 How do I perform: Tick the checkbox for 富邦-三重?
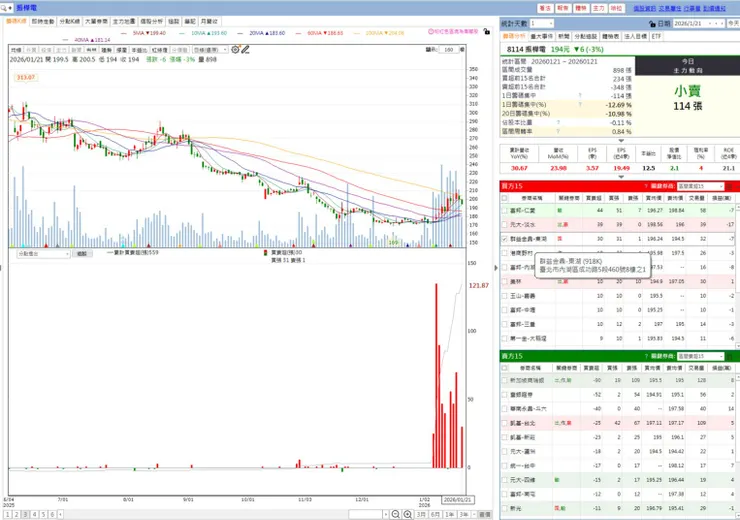point(505,324)
